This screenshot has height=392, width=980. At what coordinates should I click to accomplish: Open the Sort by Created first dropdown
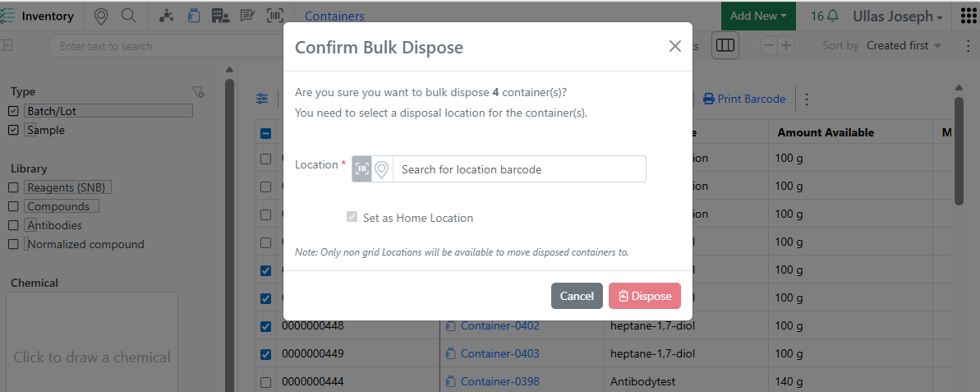click(904, 46)
